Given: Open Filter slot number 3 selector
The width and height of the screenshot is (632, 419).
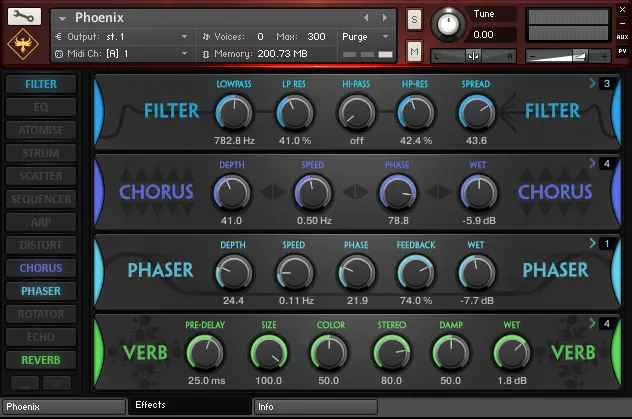Looking at the screenshot, I should coord(607,83).
